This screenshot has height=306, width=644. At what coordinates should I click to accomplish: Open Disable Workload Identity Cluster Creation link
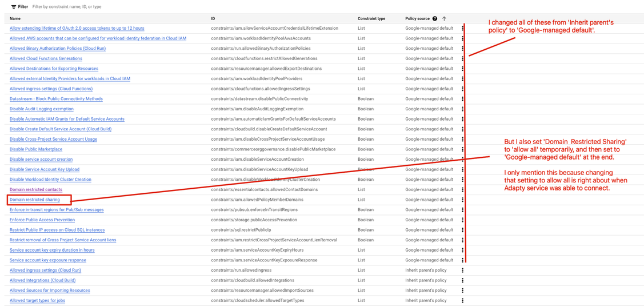50,180
